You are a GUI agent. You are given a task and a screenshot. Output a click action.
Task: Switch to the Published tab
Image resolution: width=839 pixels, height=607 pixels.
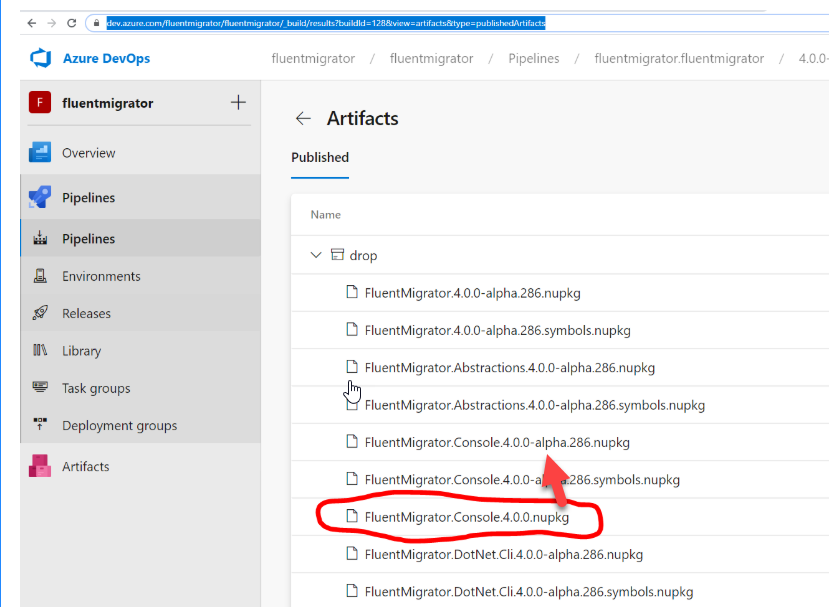coord(319,157)
